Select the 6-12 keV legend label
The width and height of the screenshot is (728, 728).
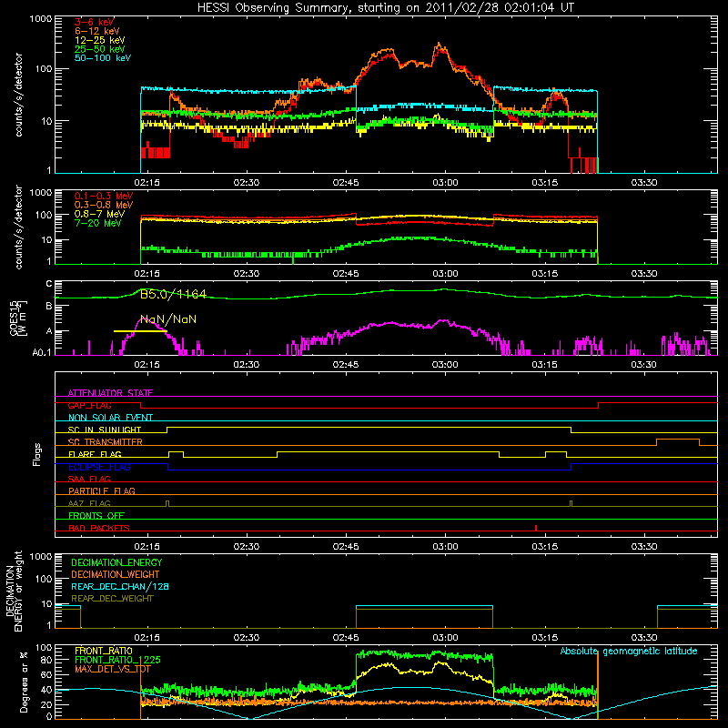coord(97,31)
